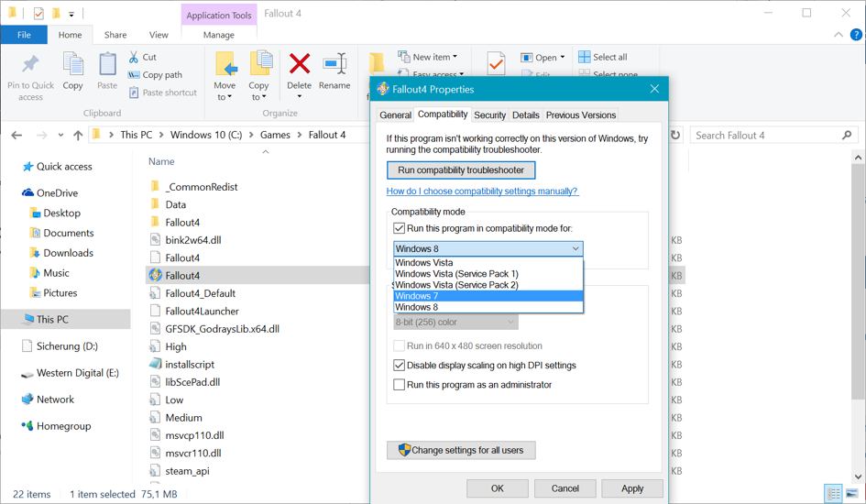Switch to Details tab in Properties

pyautogui.click(x=526, y=115)
